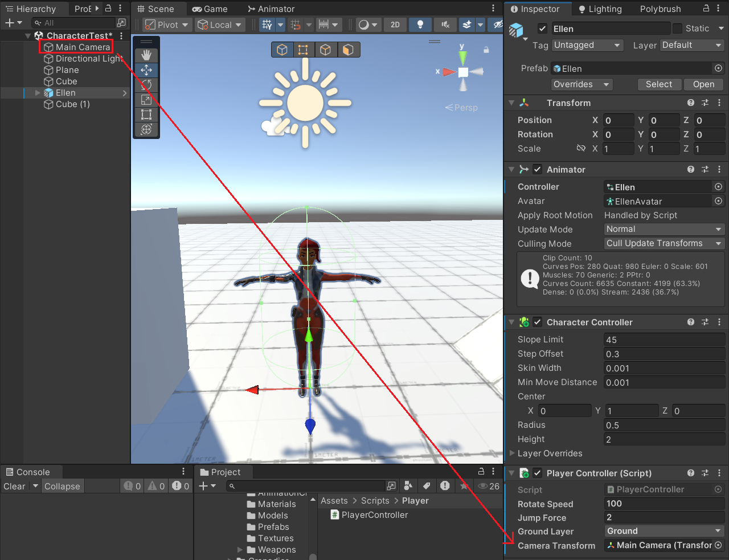Open draw mode shading dropdown
This screenshot has height=560, width=729.
tap(367, 24)
